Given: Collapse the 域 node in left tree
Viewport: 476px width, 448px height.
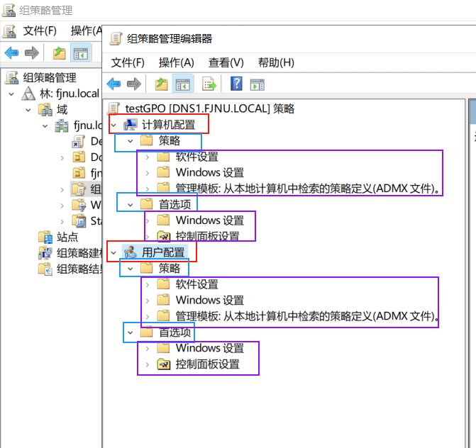Looking at the screenshot, I should click(x=28, y=110).
